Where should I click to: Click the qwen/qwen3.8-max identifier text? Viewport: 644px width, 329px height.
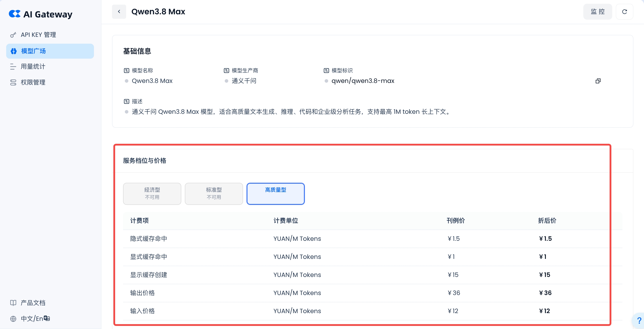pyautogui.click(x=363, y=81)
